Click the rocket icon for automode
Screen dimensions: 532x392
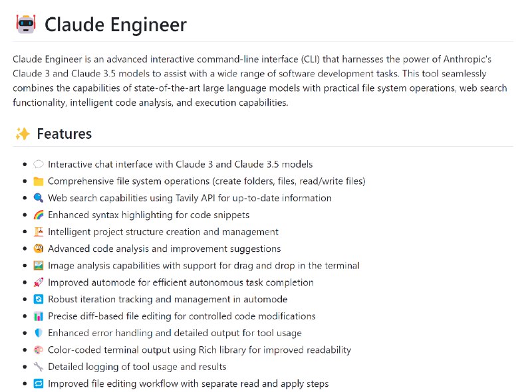39,282
